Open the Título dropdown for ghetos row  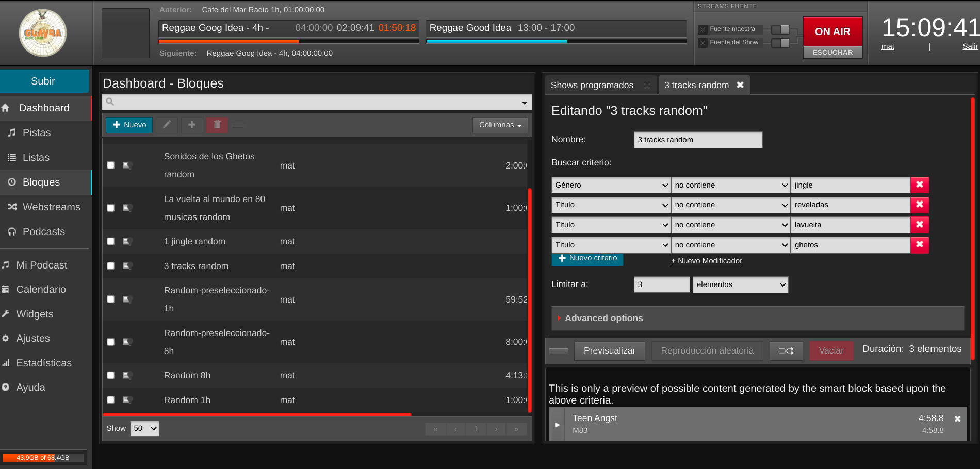click(x=611, y=245)
